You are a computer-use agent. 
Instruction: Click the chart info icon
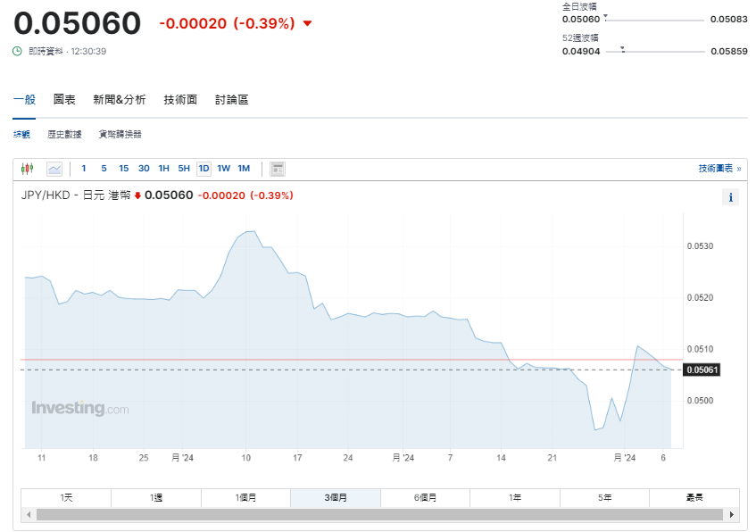click(730, 197)
